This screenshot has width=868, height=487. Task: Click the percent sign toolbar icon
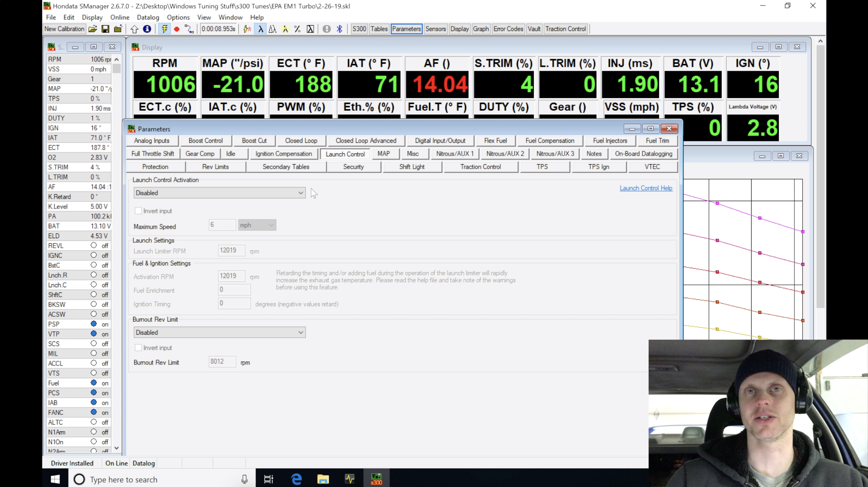point(298,29)
